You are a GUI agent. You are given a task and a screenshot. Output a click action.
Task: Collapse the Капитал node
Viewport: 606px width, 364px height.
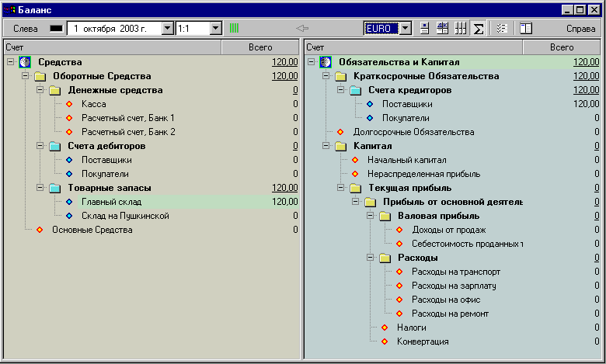tap(326, 146)
